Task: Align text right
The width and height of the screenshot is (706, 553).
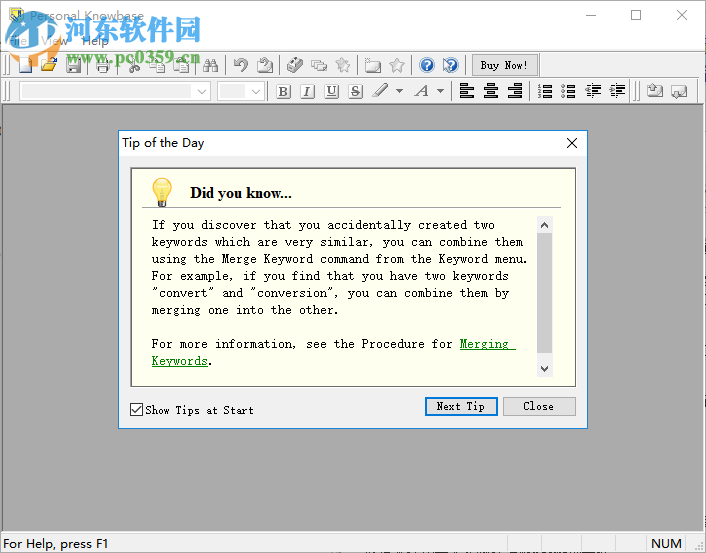Action: (515, 91)
